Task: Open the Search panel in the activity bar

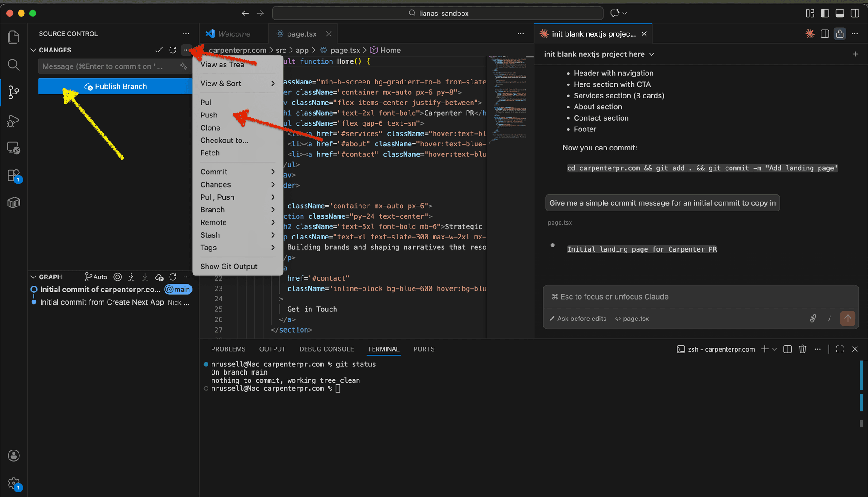Action: pos(14,65)
